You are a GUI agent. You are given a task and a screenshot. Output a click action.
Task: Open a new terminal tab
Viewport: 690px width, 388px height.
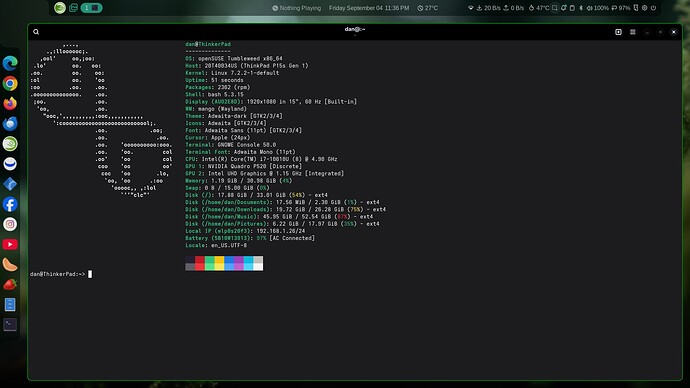618,32
